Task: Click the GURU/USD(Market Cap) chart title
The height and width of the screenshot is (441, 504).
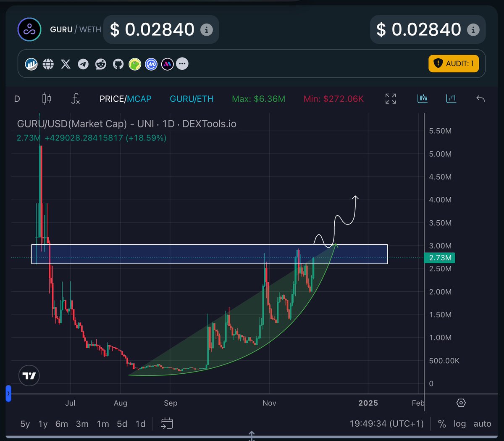Action: point(126,124)
